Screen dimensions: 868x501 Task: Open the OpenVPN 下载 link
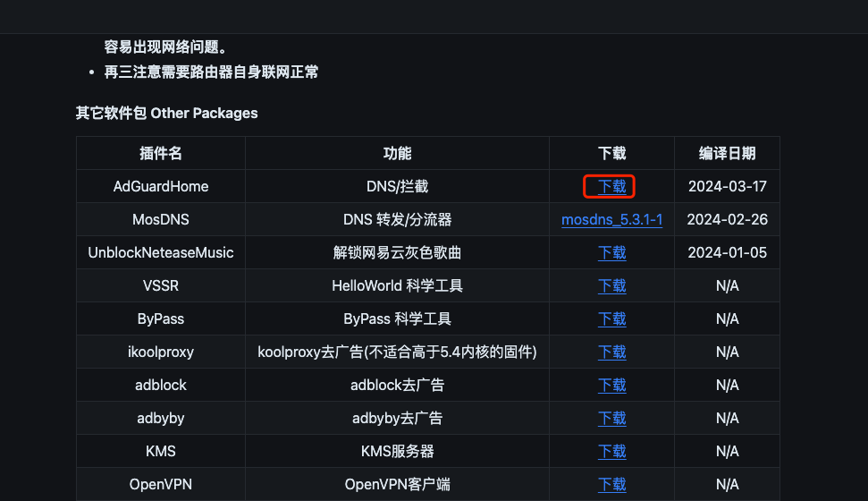coord(611,484)
